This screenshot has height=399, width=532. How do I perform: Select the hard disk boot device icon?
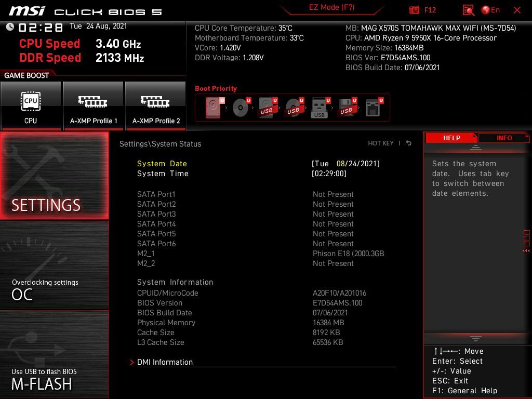click(x=215, y=108)
